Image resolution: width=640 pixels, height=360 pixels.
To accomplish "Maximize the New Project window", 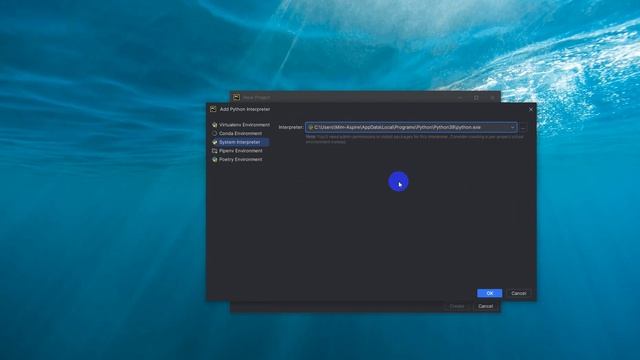I will (476, 98).
